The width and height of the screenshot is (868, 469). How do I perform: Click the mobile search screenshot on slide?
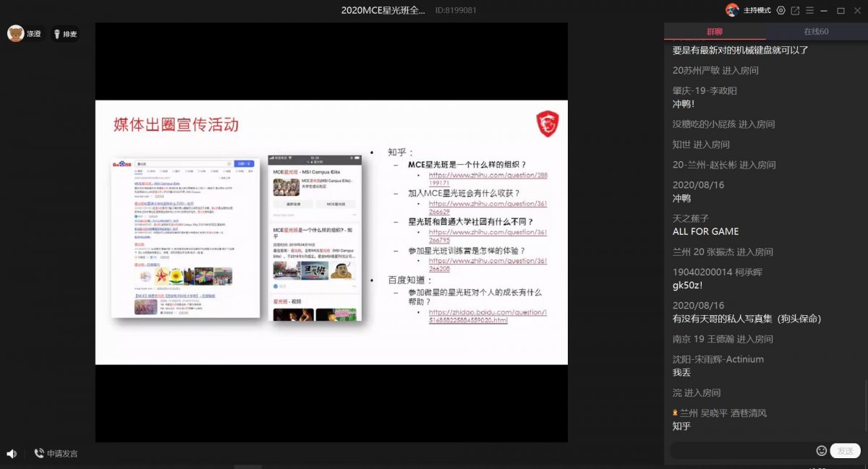[315, 237]
